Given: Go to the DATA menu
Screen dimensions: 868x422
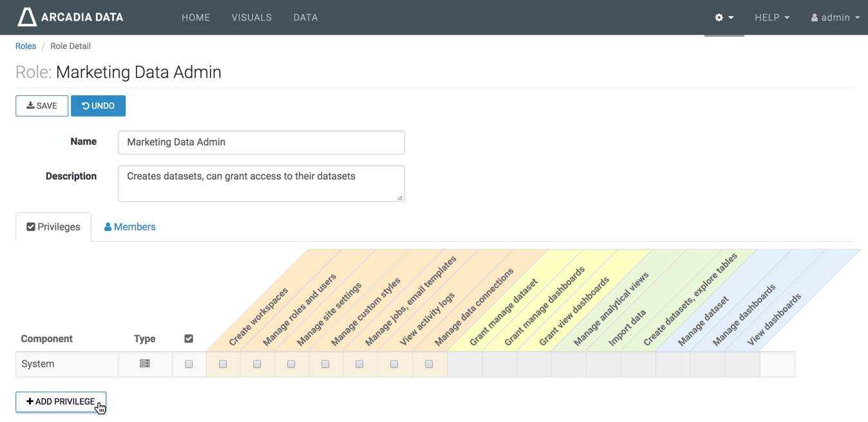Looking at the screenshot, I should tap(305, 17).
